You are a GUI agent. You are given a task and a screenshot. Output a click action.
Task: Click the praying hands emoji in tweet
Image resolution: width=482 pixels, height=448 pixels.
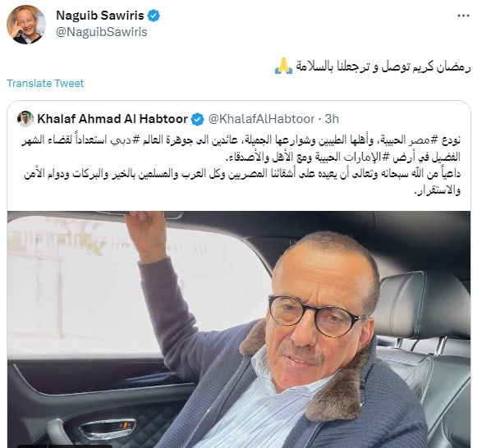[283, 66]
